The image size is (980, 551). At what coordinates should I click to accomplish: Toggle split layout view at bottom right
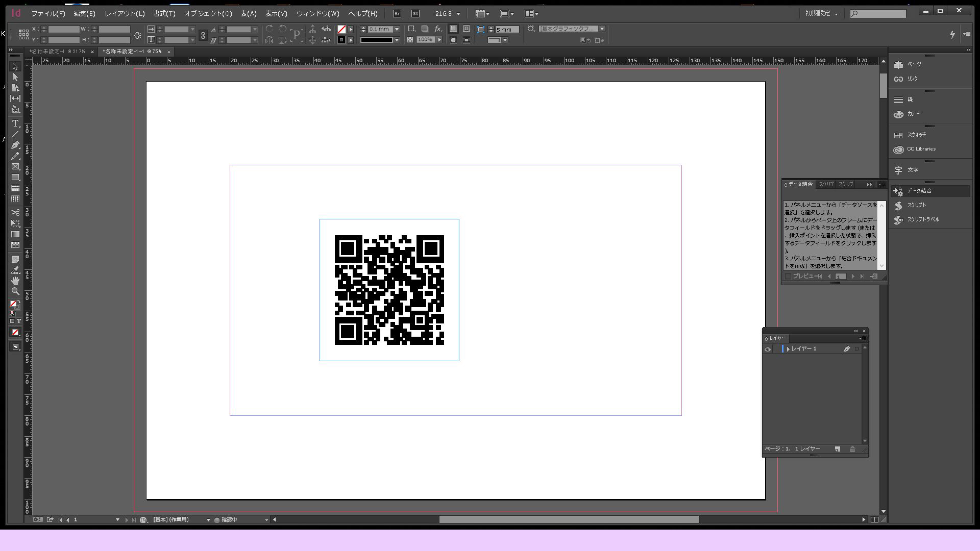874,519
